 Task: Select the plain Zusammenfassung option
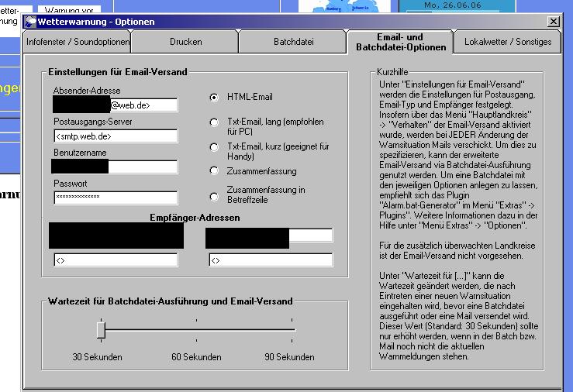214,170
